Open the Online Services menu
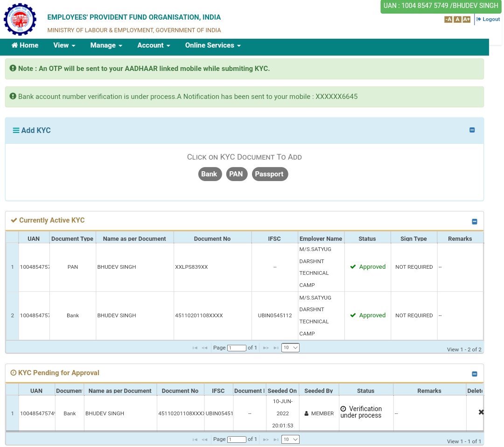The image size is (504, 447). [213, 45]
